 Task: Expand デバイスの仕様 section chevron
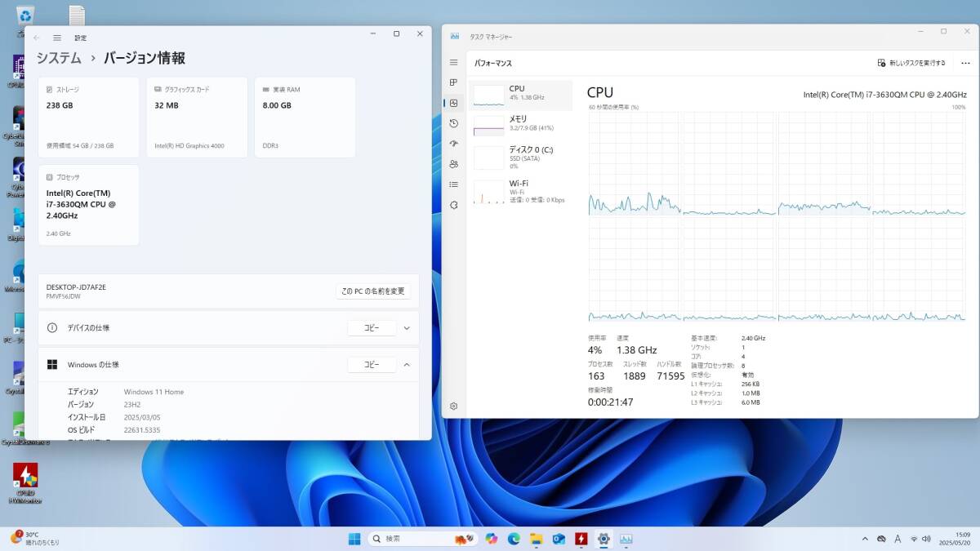[407, 328]
